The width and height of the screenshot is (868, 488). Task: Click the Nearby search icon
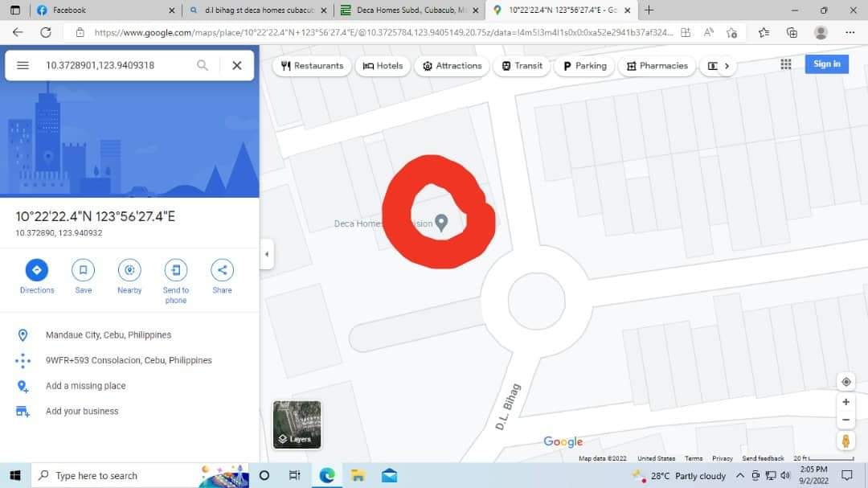click(x=129, y=270)
